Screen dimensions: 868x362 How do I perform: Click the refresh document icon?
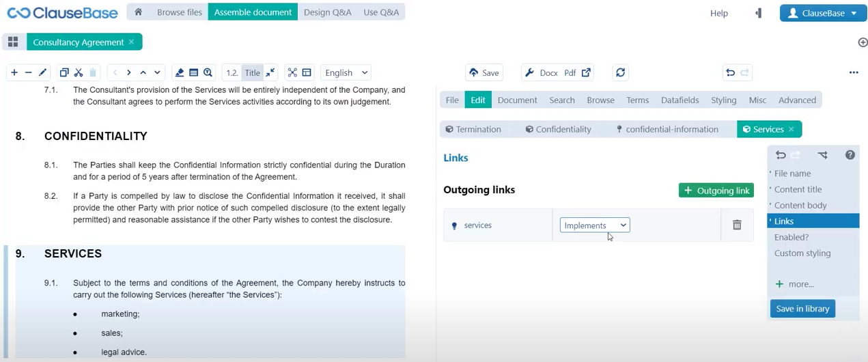pos(620,72)
